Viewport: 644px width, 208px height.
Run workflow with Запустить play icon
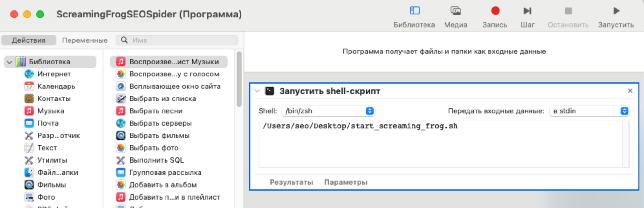(x=616, y=11)
